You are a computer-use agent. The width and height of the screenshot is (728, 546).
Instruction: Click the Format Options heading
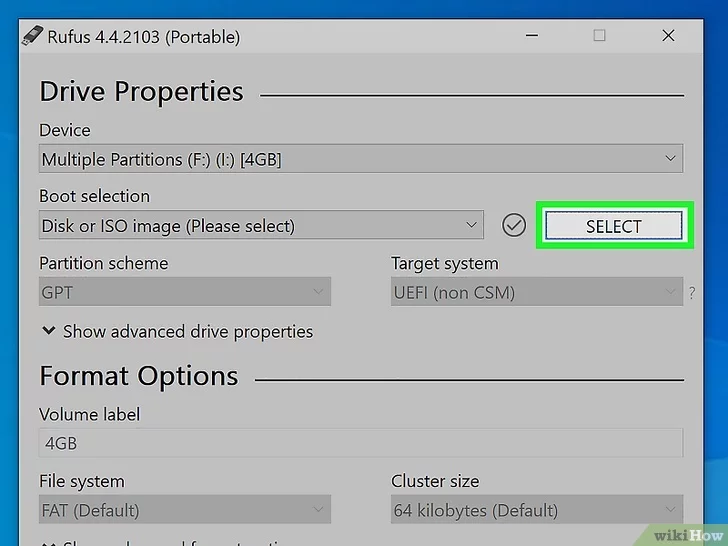coord(139,376)
